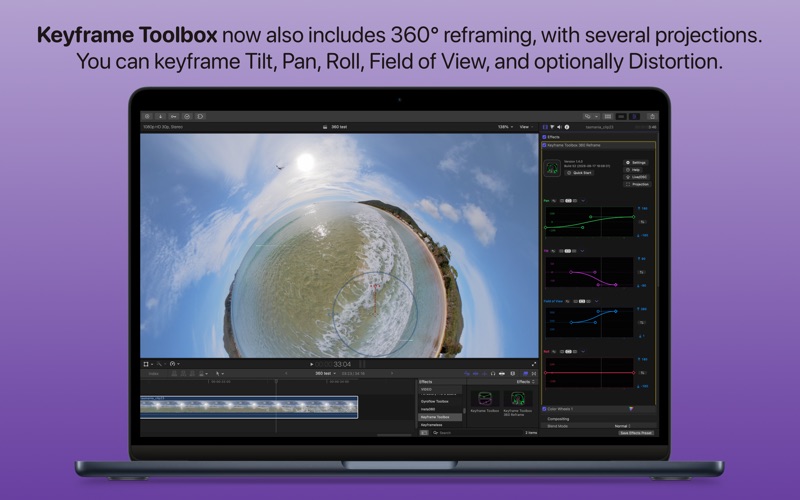Open the Retime speedometer menu icon

173,364
